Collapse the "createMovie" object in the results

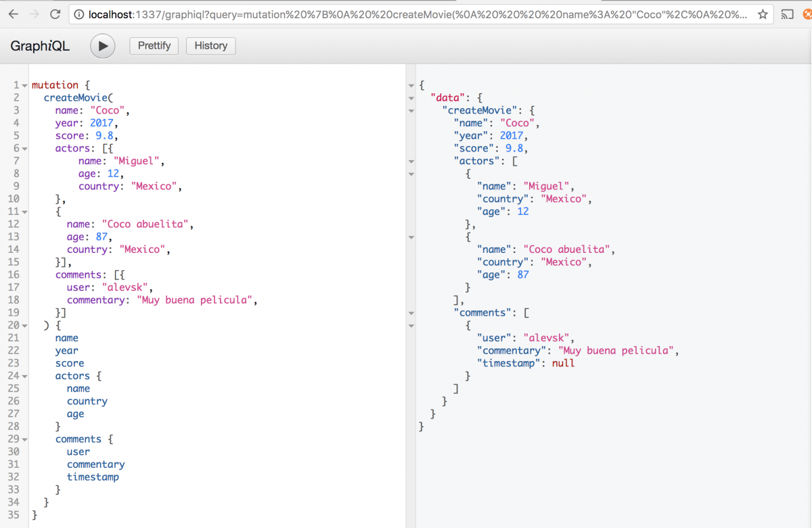(410, 111)
